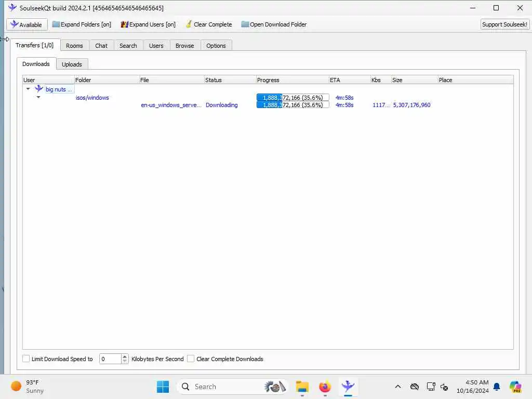Screen dimensions: 532x399
Task: Switch to the Browse tab
Action: tap(184, 46)
